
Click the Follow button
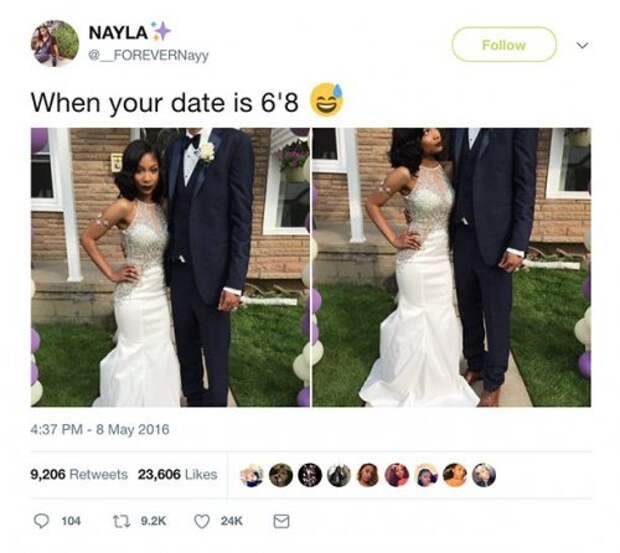[504, 45]
